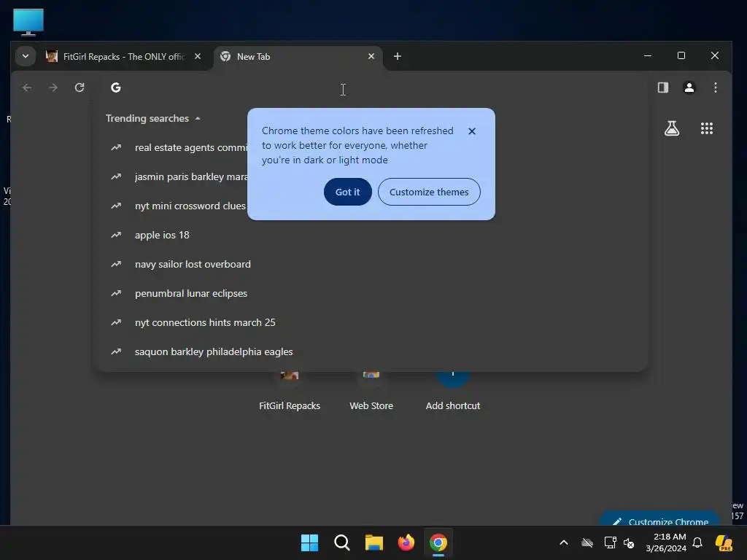Open the Search Labs flask icon
This screenshot has height=560, width=747.
click(672, 128)
